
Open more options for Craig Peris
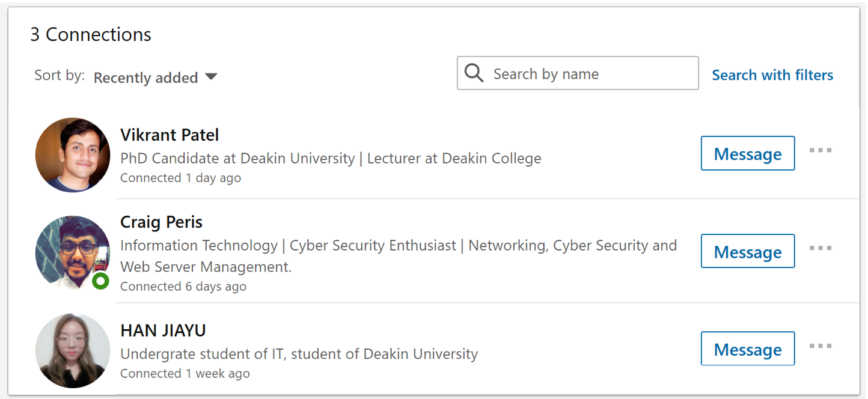pos(821,248)
